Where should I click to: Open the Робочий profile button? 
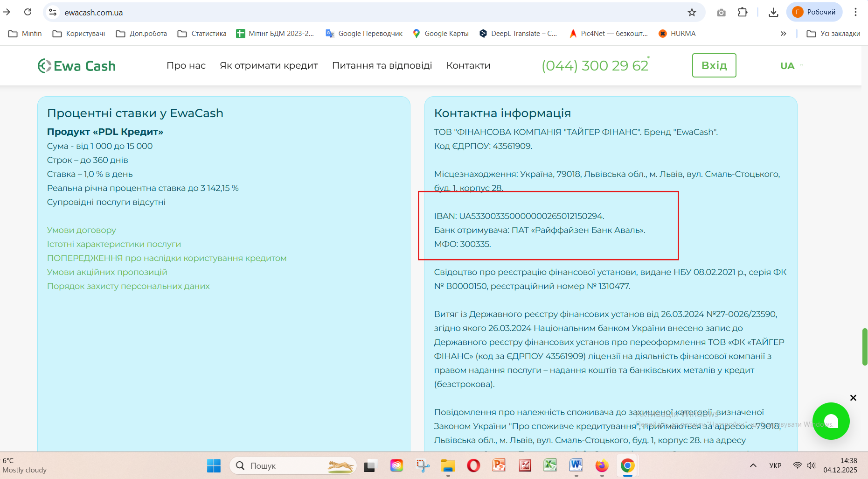pos(814,12)
